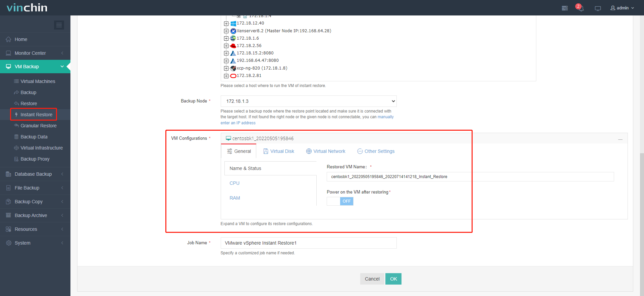This screenshot has height=296, width=644.
Task: Open Restore submenu item
Action: [x=29, y=103]
